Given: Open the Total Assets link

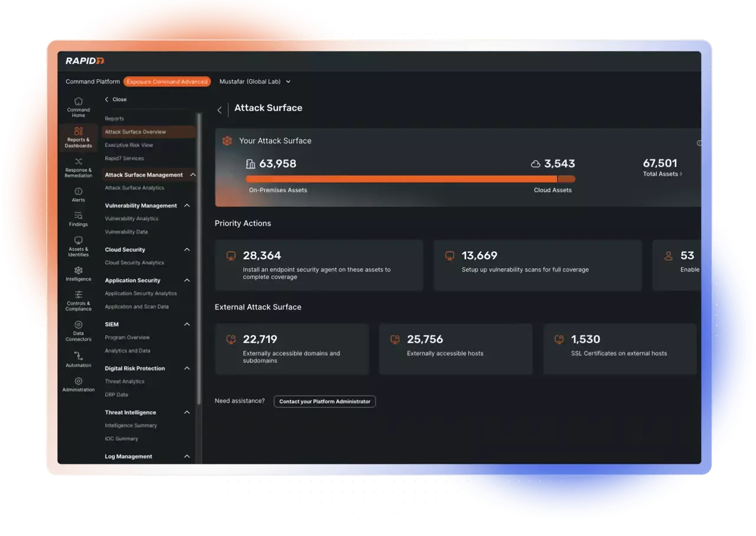Looking at the screenshot, I should click(x=662, y=174).
